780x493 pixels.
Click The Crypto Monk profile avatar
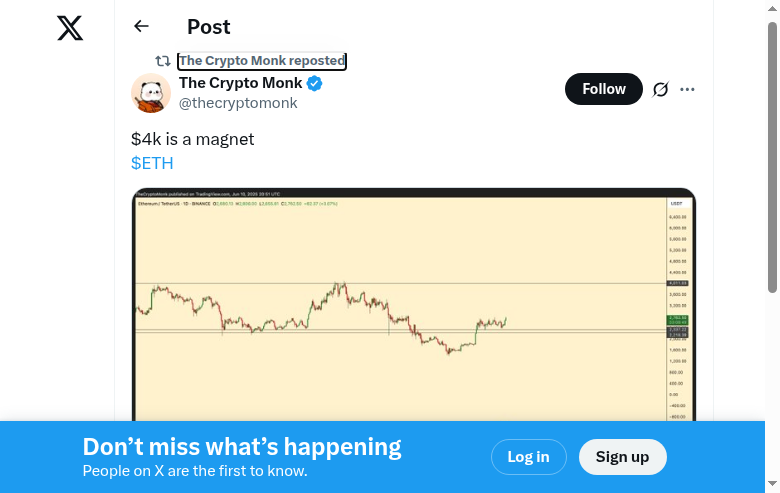click(151, 93)
